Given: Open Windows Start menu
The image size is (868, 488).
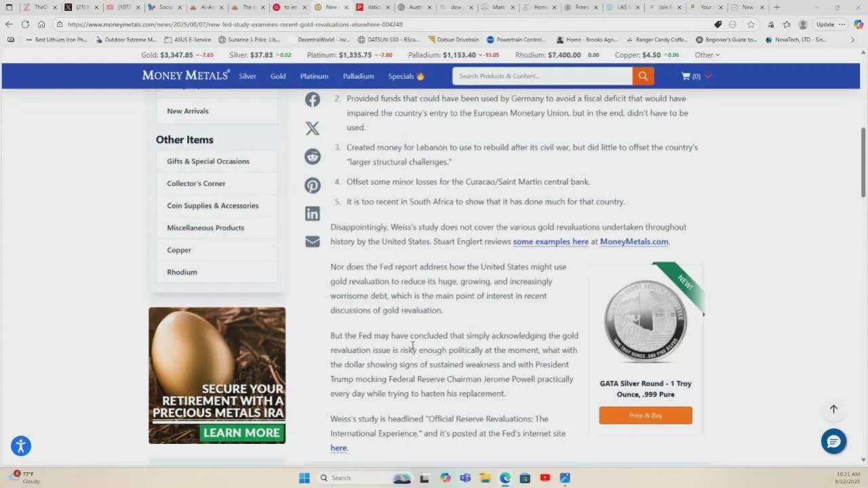Looking at the screenshot, I should tap(304, 478).
